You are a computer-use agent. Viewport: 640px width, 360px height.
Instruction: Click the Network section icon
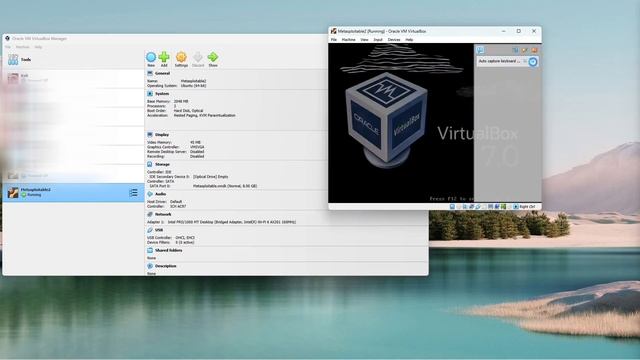(x=150, y=214)
